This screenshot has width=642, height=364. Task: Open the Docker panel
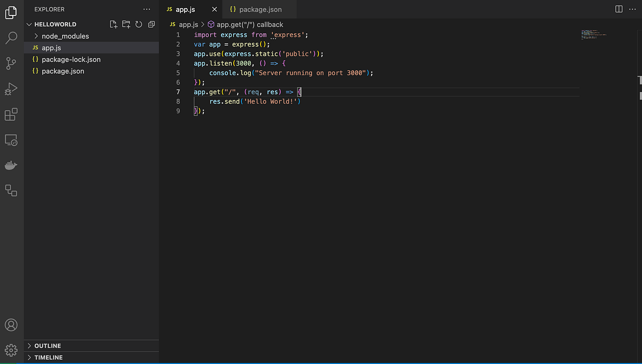(11, 165)
